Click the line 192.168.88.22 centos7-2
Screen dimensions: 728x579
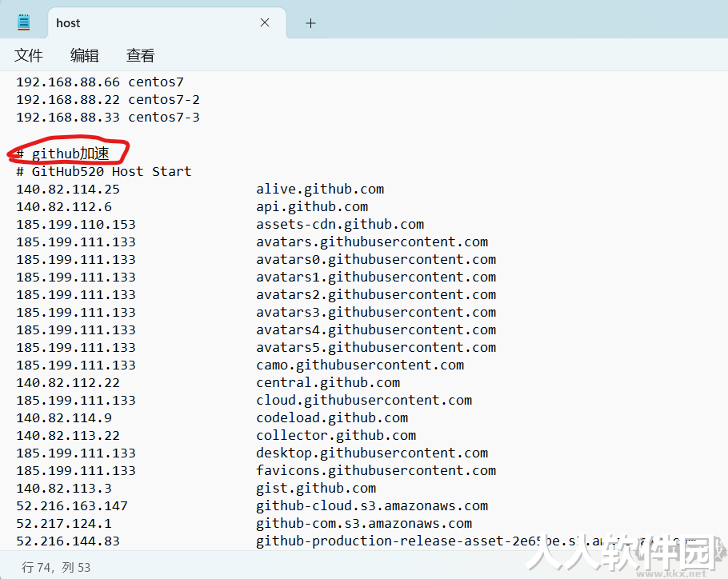[108, 100]
